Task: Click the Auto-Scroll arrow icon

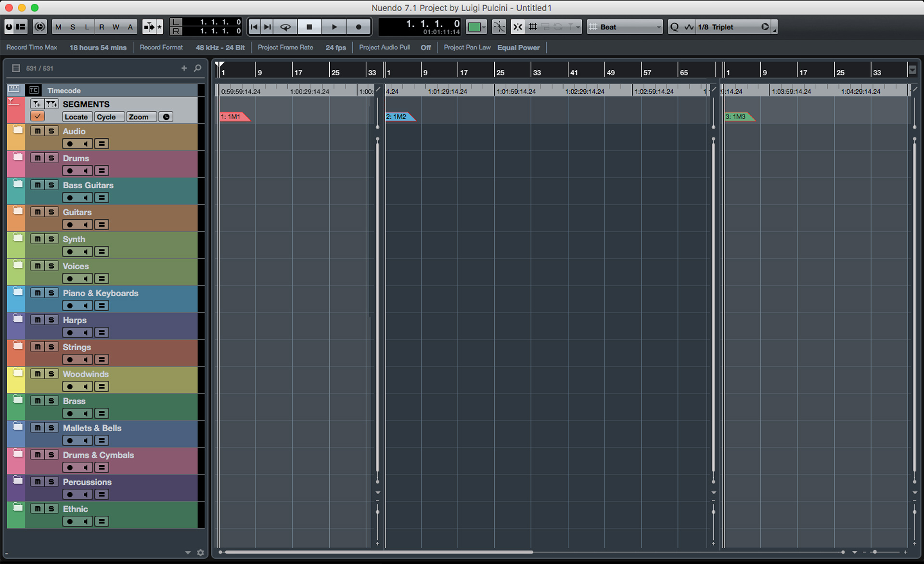Action: (149, 27)
